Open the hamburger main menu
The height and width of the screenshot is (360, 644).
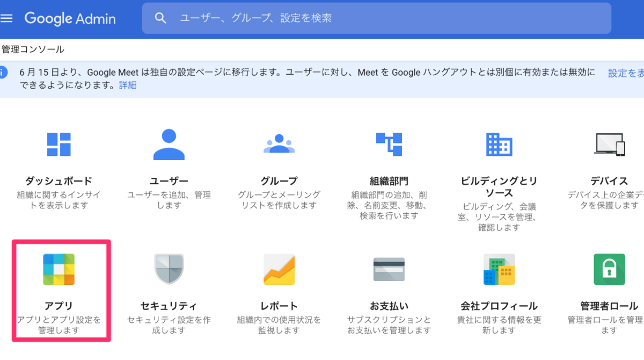point(6,18)
